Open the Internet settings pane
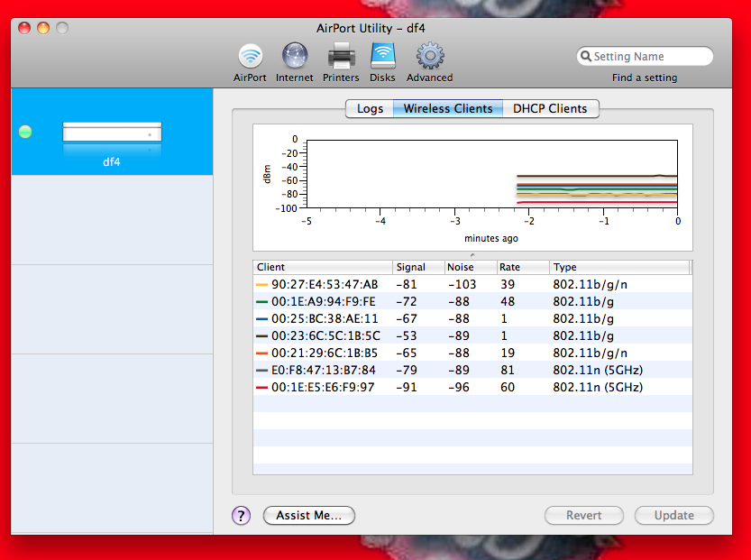Image resolution: width=751 pixels, height=560 pixels. coord(295,62)
